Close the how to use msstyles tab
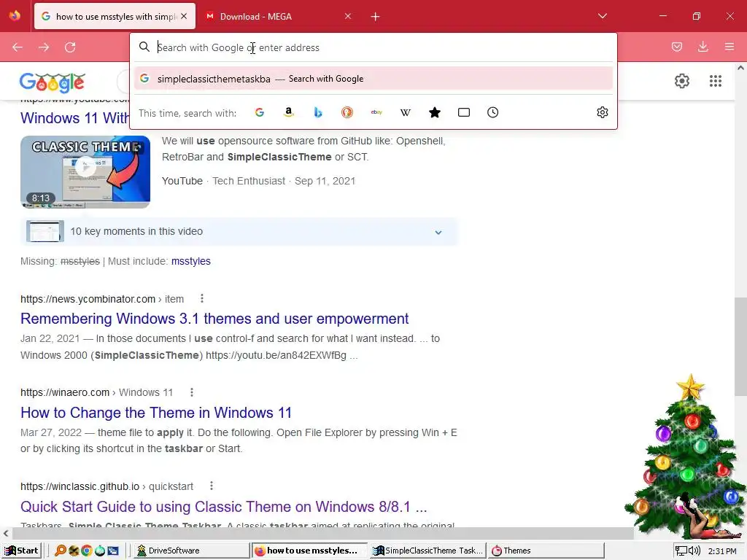The height and width of the screenshot is (560, 747). pyautogui.click(x=184, y=16)
